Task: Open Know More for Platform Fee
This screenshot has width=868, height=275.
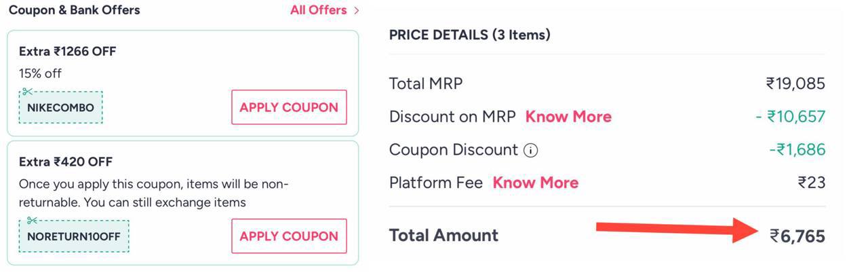Action: click(535, 183)
